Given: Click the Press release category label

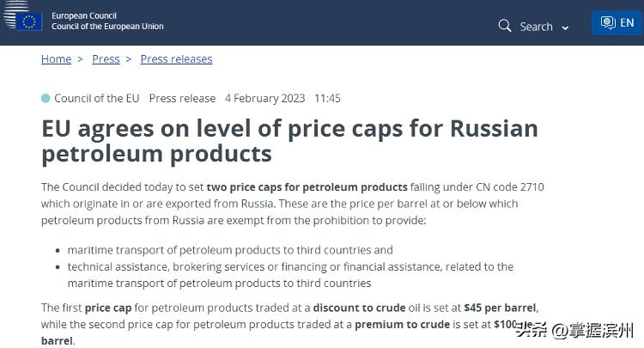Looking at the screenshot, I should [182, 98].
